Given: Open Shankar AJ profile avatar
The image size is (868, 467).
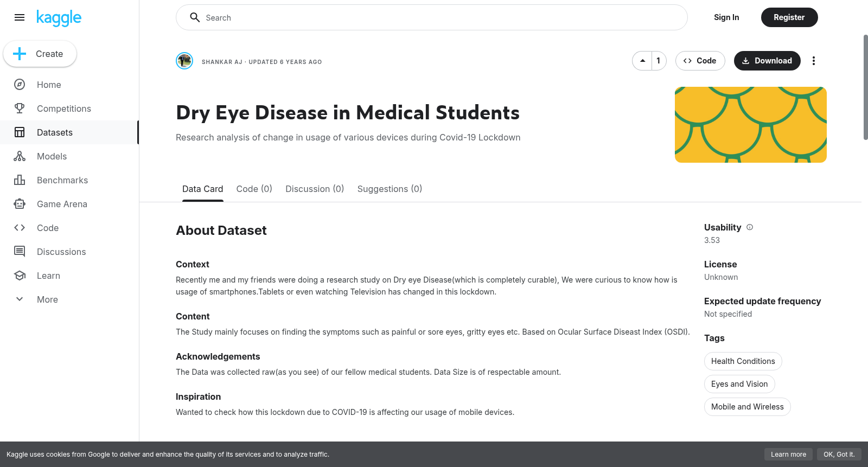Looking at the screenshot, I should (184, 61).
